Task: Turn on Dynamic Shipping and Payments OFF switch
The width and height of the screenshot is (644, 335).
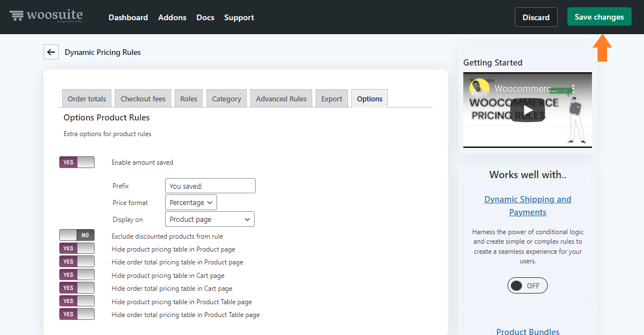Action: click(528, 286)
